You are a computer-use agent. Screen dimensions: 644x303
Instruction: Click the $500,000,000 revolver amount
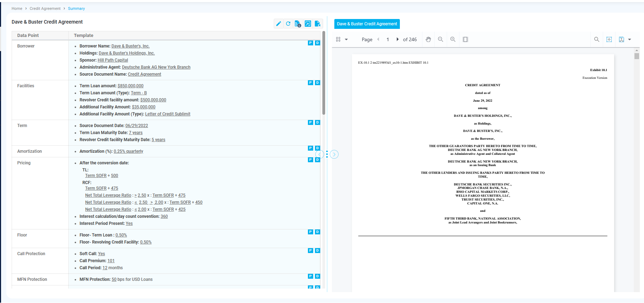click(x=153, y=100)
